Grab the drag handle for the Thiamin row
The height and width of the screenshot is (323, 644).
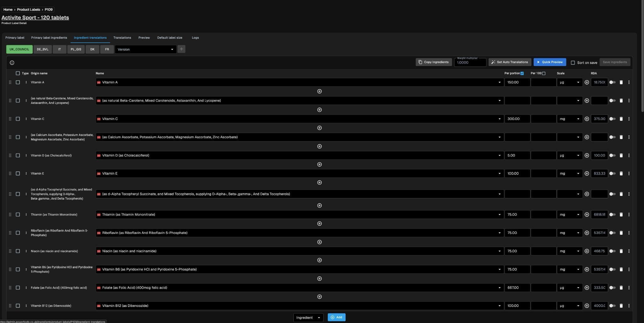coord(10,215)
